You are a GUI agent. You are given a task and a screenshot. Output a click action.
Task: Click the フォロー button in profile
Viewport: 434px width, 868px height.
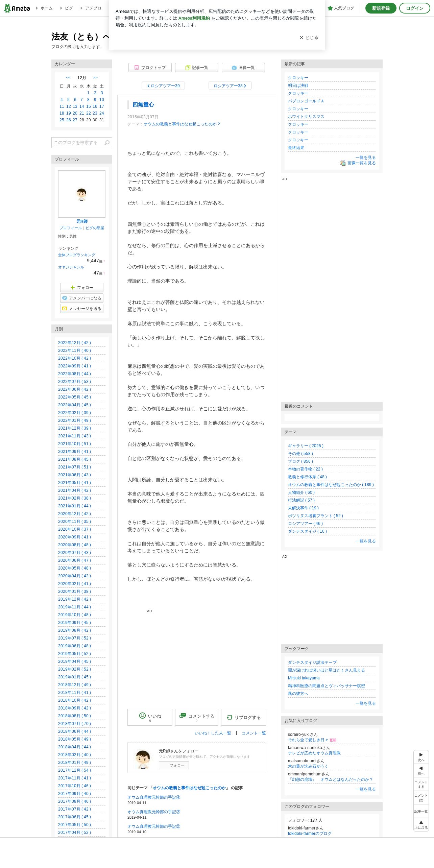[x=82, y=288]
